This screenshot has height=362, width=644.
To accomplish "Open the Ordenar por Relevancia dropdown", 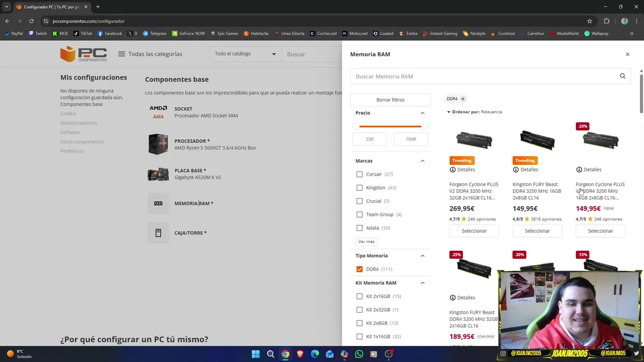I will 474,112.
